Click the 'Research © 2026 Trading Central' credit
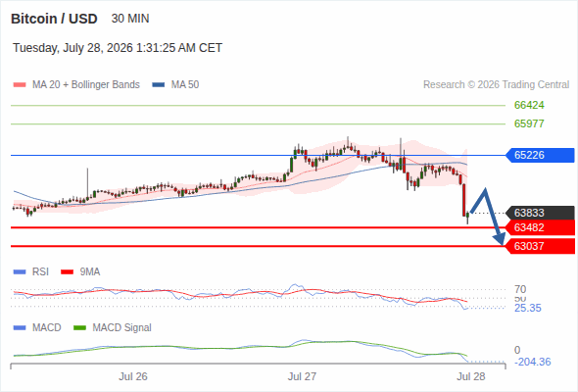This screenshot has height=392, width=578. (496, 85)
